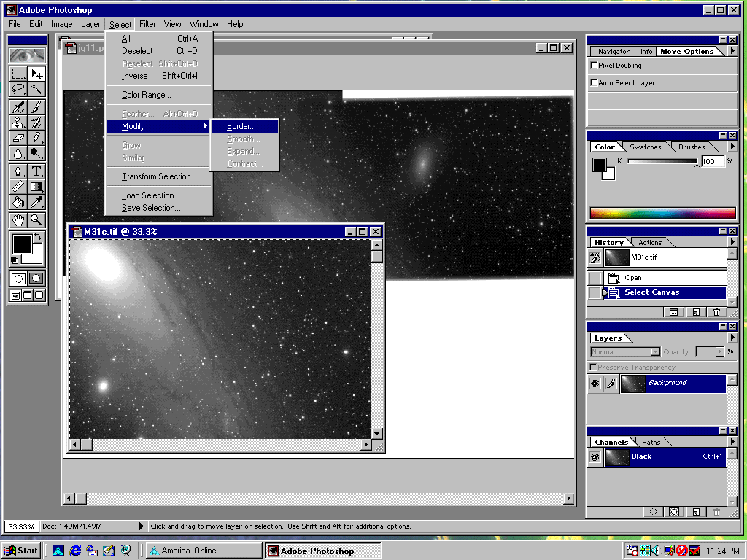Select the Type tool
747x560 pixels.
(36, 171)
